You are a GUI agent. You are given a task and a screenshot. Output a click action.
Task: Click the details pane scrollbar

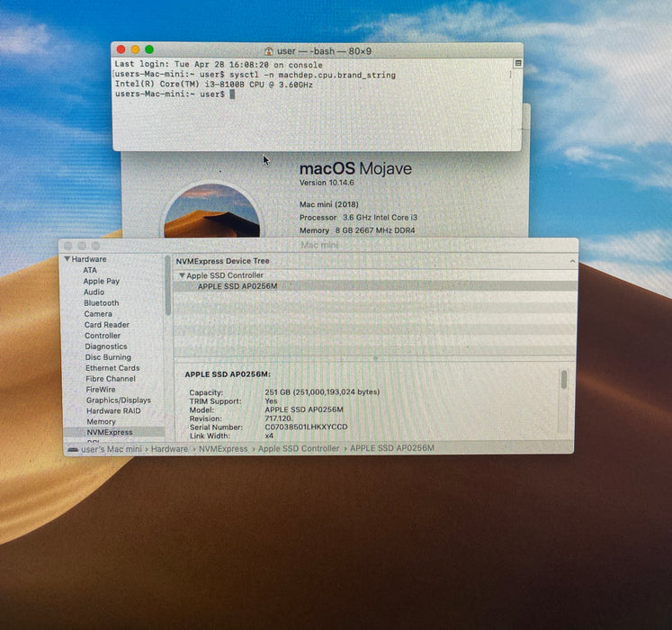pos(563,380)
